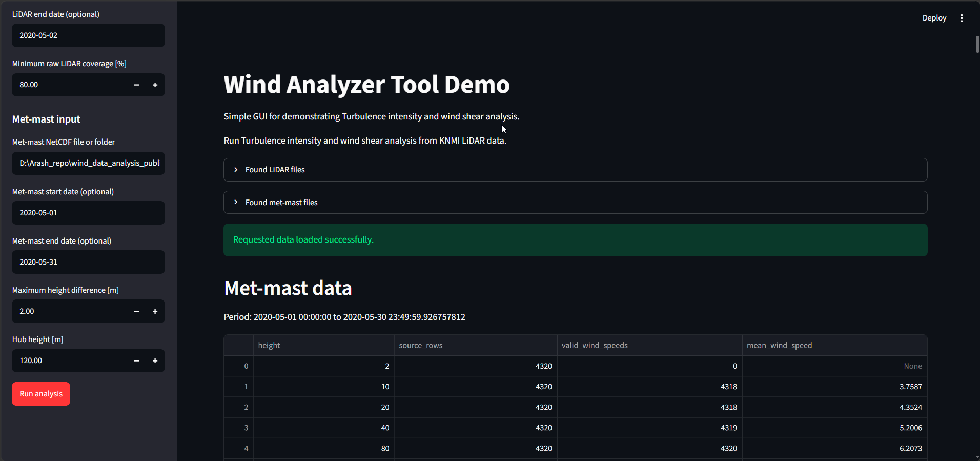
Task: Click row index 0 of the table
Action: 239,366
